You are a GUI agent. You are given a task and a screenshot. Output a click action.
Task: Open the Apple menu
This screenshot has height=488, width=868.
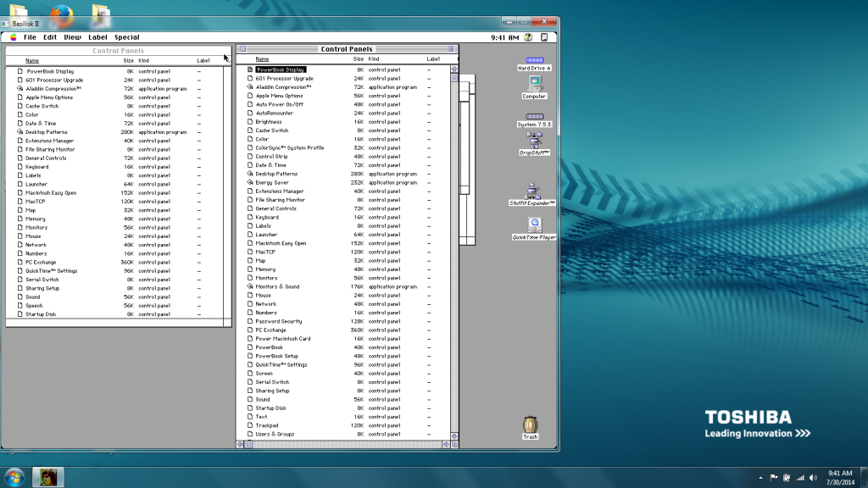click(x=14, y=37)
